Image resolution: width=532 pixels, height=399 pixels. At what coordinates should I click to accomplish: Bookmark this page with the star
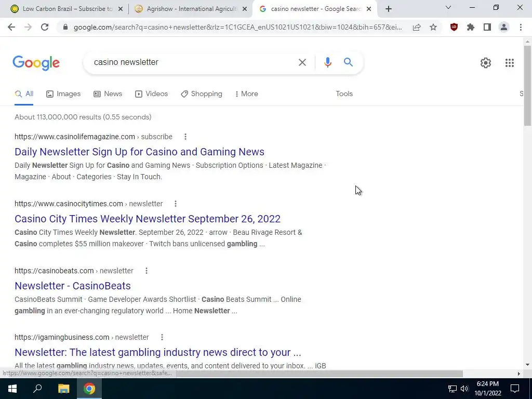[433, 27]
